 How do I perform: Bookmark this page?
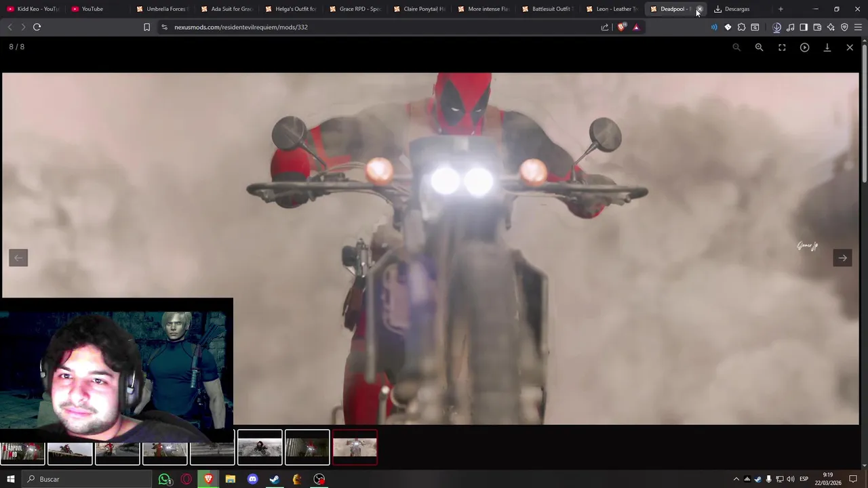[x=146, y=27]
